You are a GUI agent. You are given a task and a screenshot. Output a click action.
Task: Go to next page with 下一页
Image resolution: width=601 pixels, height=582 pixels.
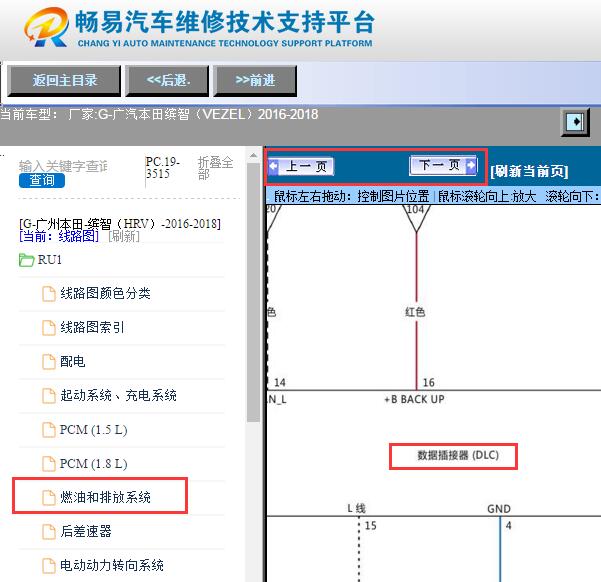pos(443,166)
